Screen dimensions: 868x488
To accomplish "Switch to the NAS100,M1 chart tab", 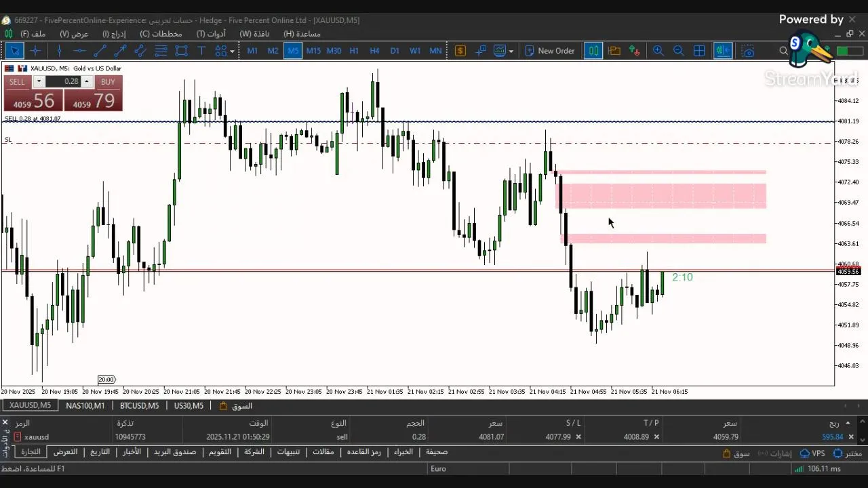I will coord(85,405).
